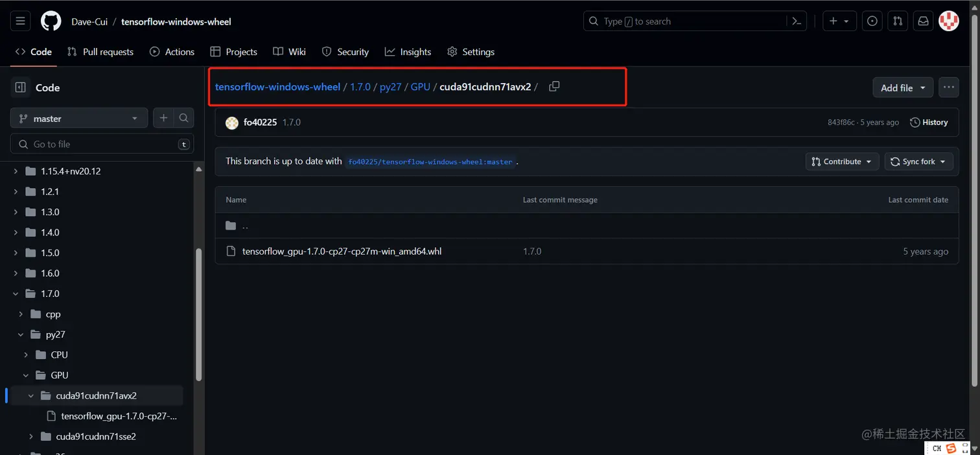The height and width of the screenshot is (455, 980).
Task: Open the more options ellipsis button
Action: [x=949, y=87]
